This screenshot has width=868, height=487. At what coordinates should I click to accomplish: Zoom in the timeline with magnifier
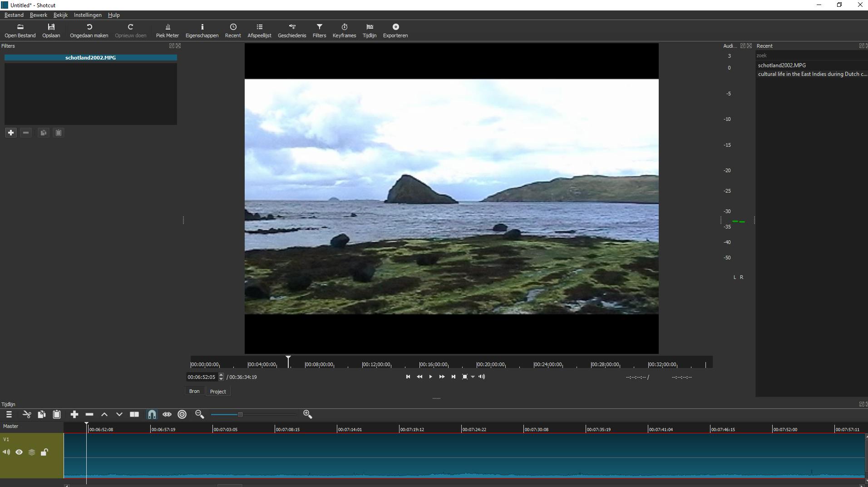307,414
